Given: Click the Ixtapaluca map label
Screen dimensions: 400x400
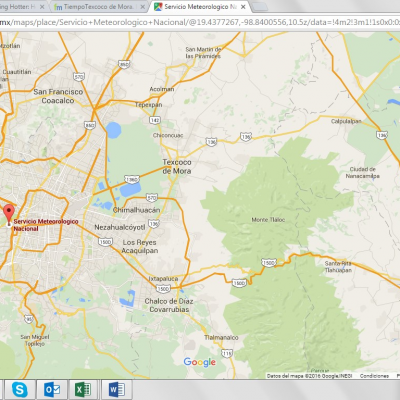Looking at the screenshot, I should click(163, 279).
